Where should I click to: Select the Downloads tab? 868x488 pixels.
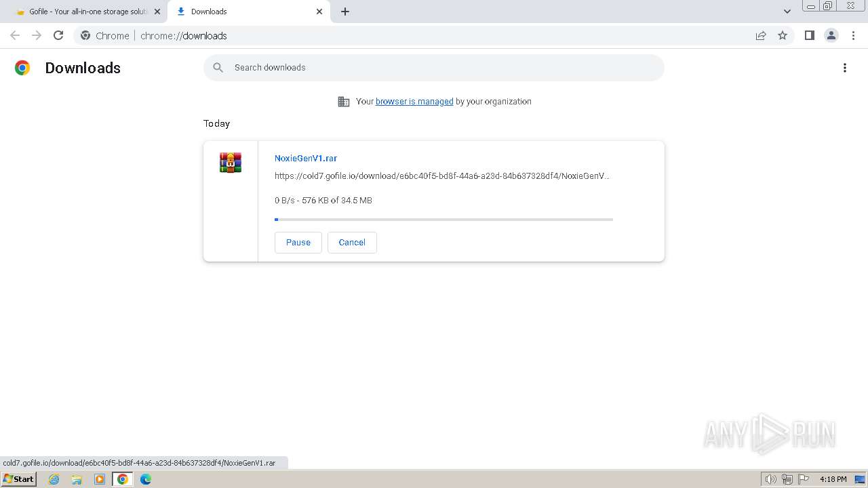(250, 12)
